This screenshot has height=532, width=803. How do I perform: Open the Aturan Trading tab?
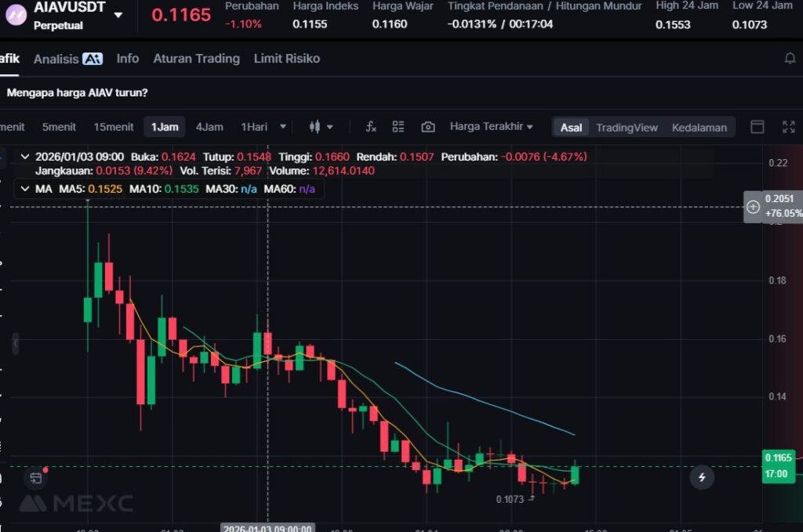pyautogui.click(x=196, y=59)
